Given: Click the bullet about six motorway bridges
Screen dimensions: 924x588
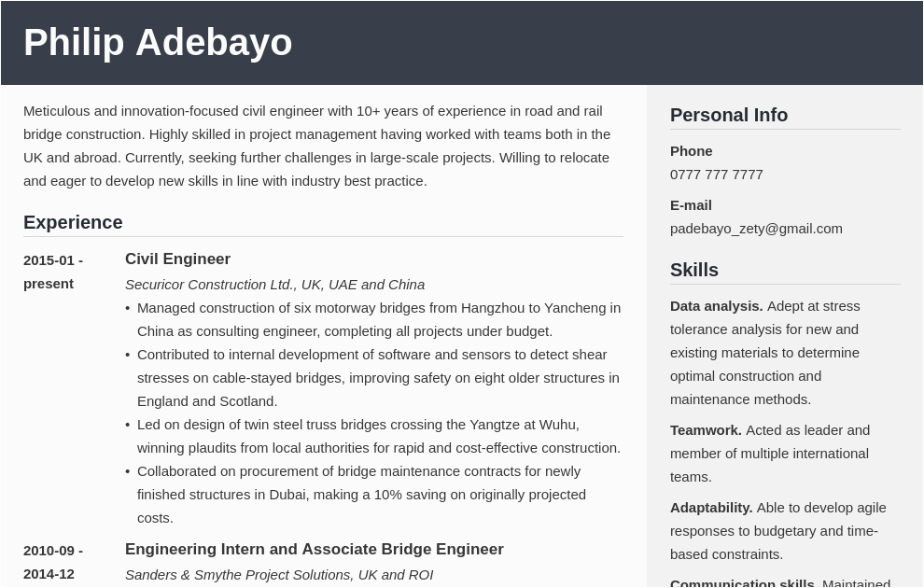Looking at the screenshot, I should (378, 319).
